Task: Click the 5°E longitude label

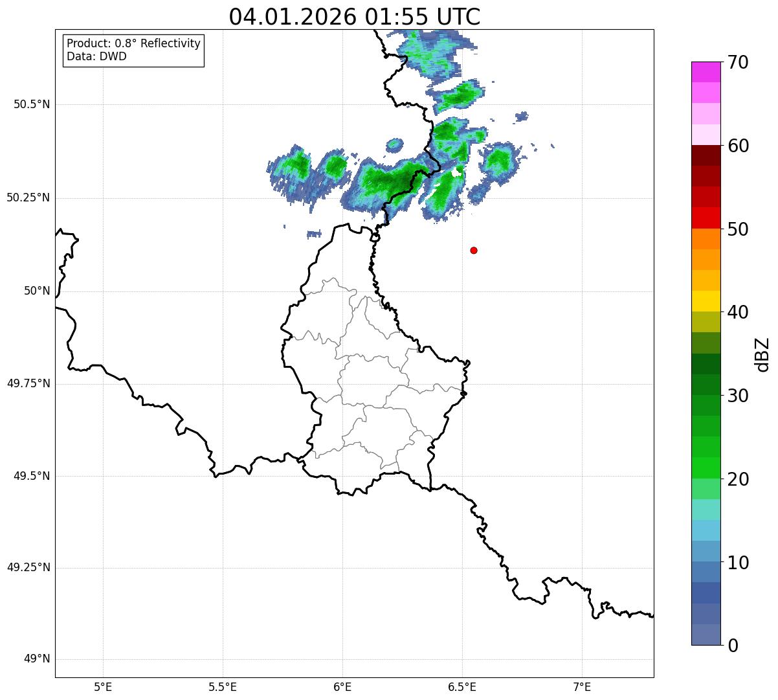Action: (103, 687)
